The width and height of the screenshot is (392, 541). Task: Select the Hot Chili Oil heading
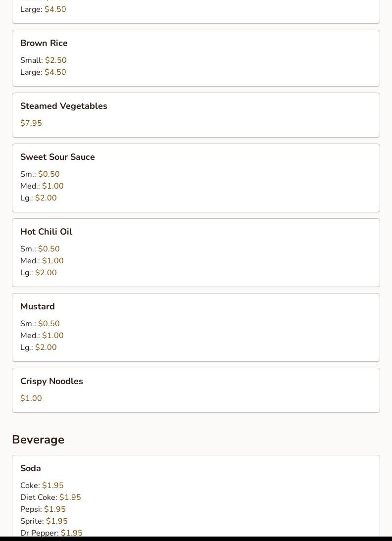point(46,232)
